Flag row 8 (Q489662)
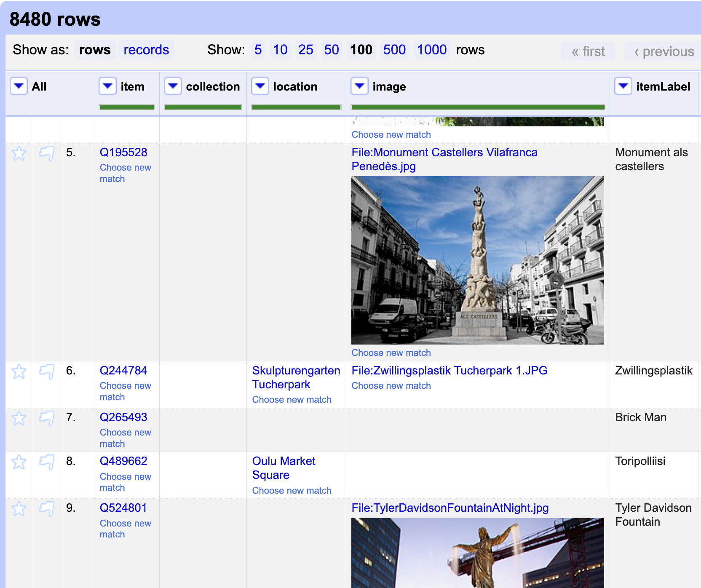The image size is (701, 588). pyautogui.click(x=47, y=462)
